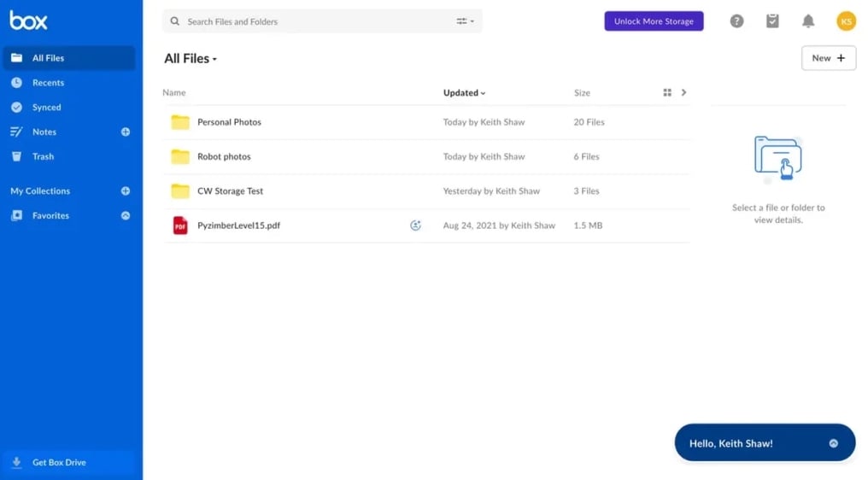This screenshot has height=480, width=868.
Task: Open the notifications bell
Action: 808,21
